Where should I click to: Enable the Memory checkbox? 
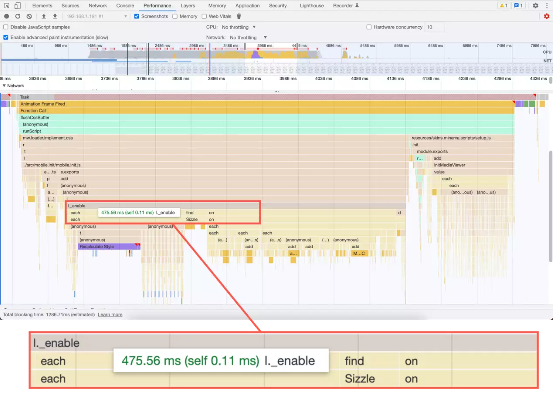pos(175,16)
